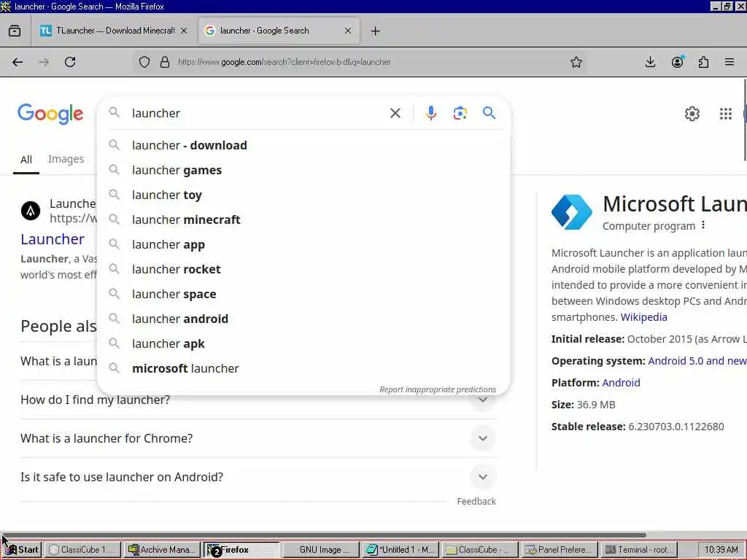Open Google apps grid
Viewport: 747px width, 560px height.
(x=726, y=114)
